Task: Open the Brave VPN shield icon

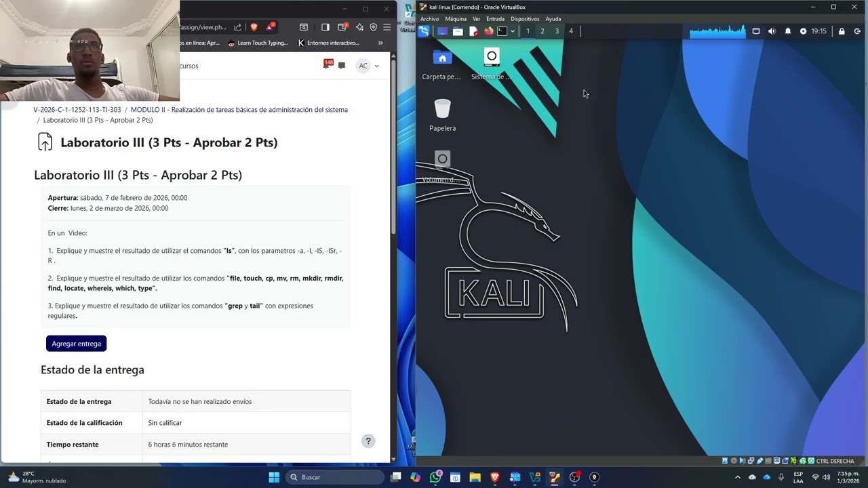Action: [373, 27]
